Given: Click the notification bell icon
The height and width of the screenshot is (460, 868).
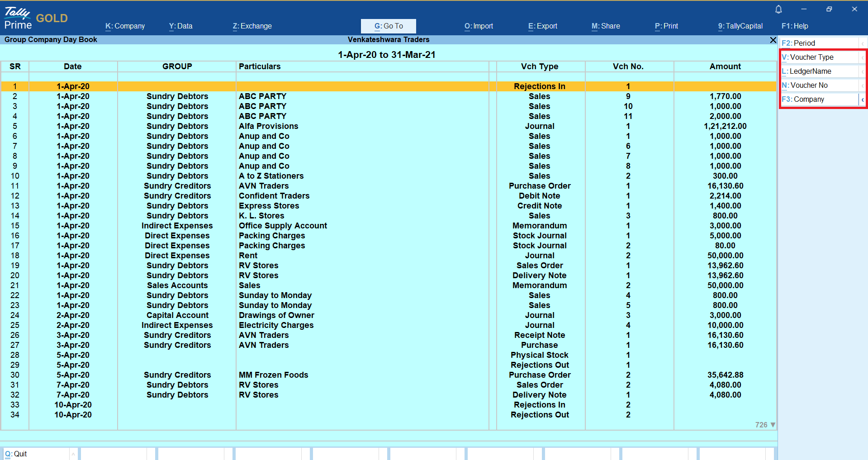Looking at the screenshot, I should click(778, 9).
